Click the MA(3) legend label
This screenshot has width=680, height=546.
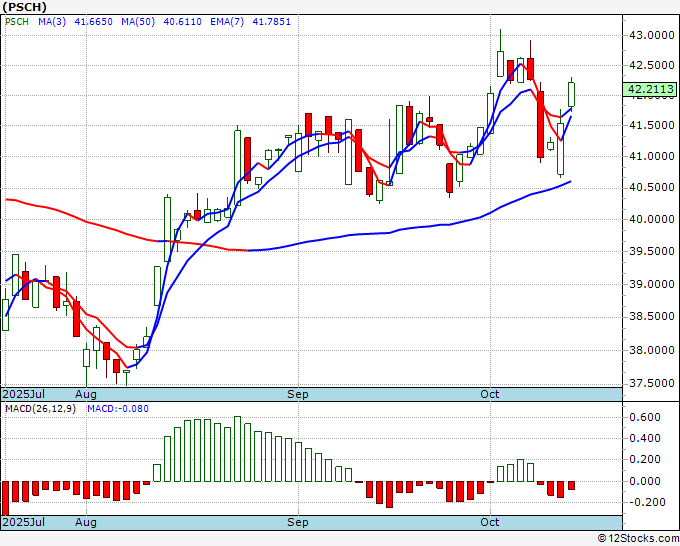point(52,22)
